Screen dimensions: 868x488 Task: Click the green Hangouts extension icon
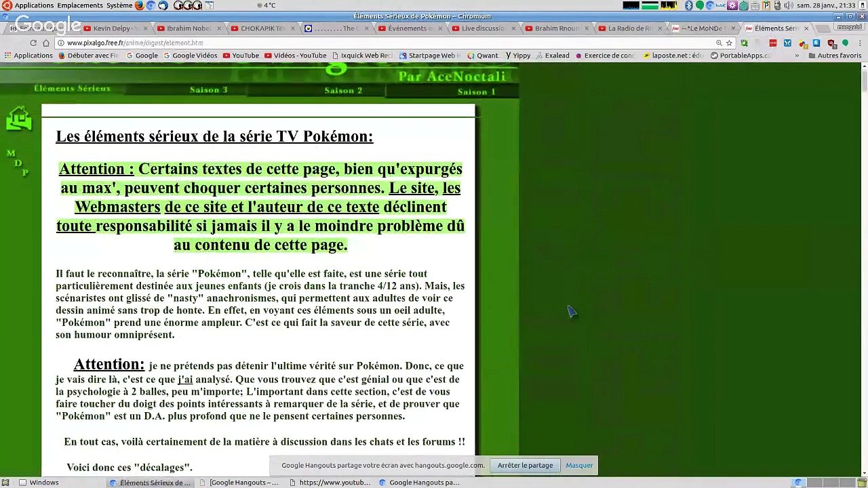pyautogui.click(x=845, y=43)
